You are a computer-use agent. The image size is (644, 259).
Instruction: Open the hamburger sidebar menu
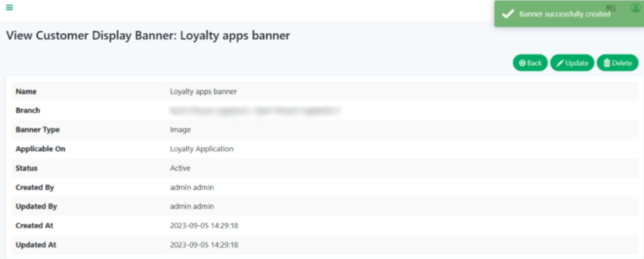click(9, 8)
